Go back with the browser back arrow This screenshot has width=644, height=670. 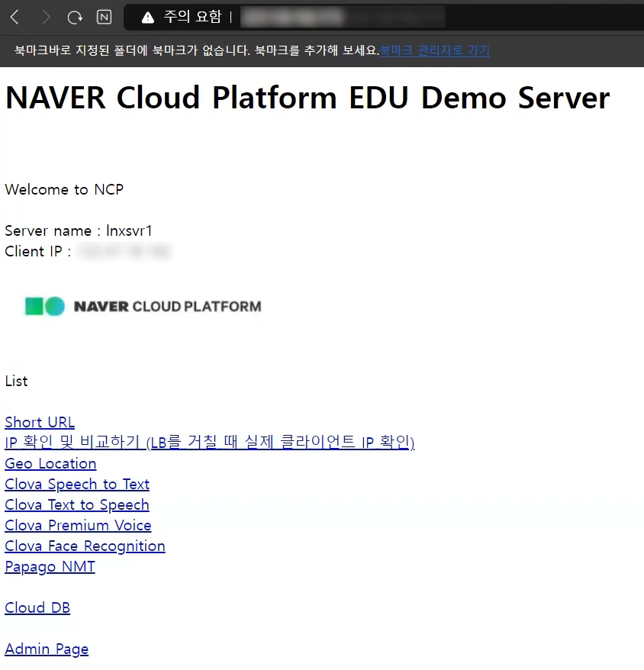(14, 18)
